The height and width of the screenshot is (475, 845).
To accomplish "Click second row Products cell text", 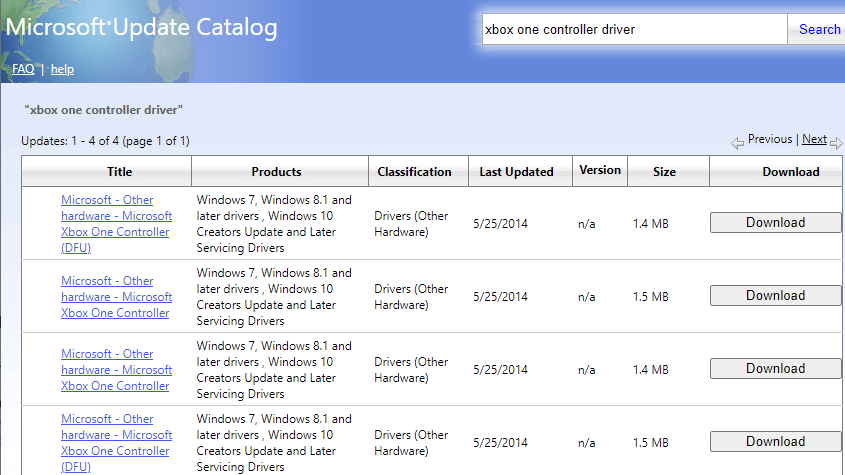I will 274,297.
